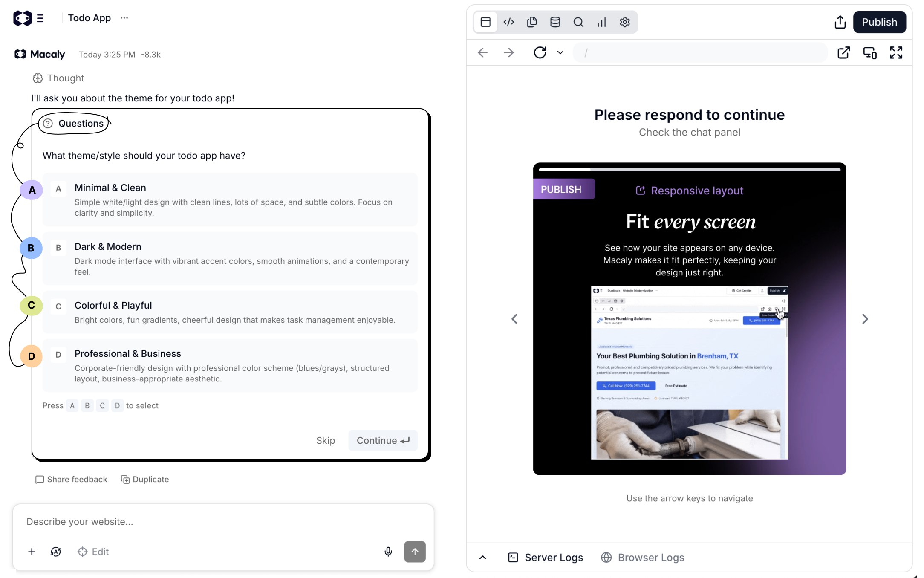Open preview in new tab icon

[843, 53]
